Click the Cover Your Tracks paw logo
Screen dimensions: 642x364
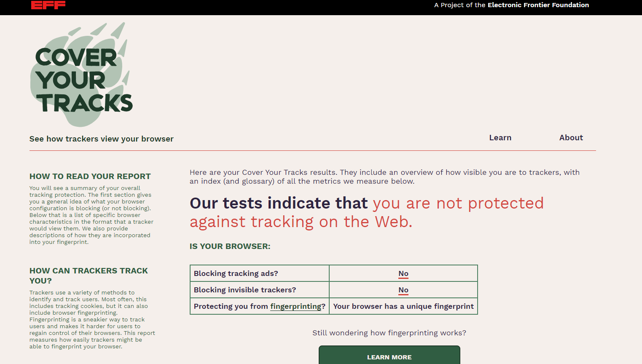click(x=81, y=75)
